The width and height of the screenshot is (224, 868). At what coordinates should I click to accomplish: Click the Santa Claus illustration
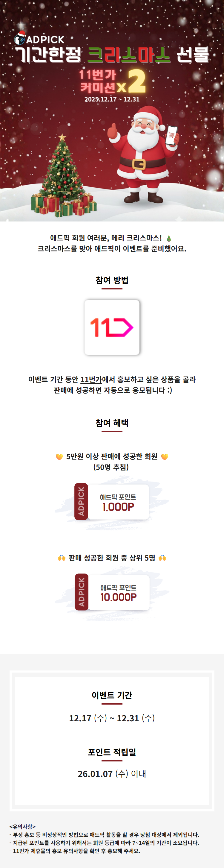pyautogui.click(x=144, y=154)
